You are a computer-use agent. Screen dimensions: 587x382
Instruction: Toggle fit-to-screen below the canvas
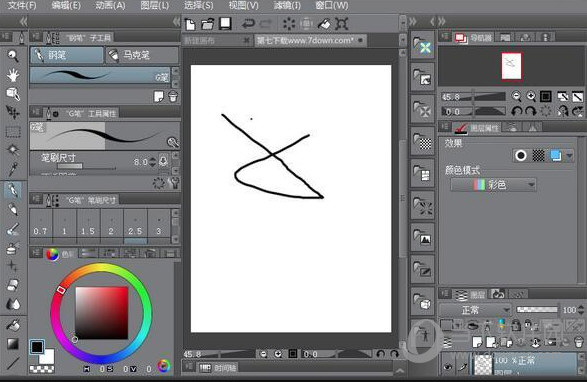click(x=293, y=354)
